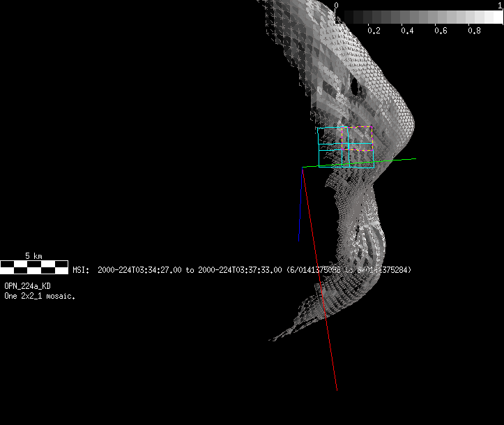Viewport: 504px width, 425px height.
Task: Click the checkered 5 km scale bar
Action: [x=33, y=266]
